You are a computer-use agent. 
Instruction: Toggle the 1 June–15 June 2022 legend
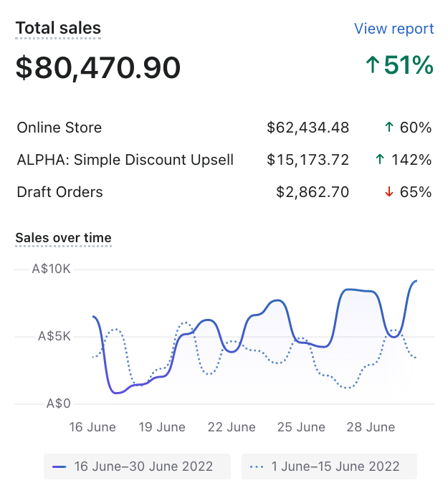coord(329,466)
